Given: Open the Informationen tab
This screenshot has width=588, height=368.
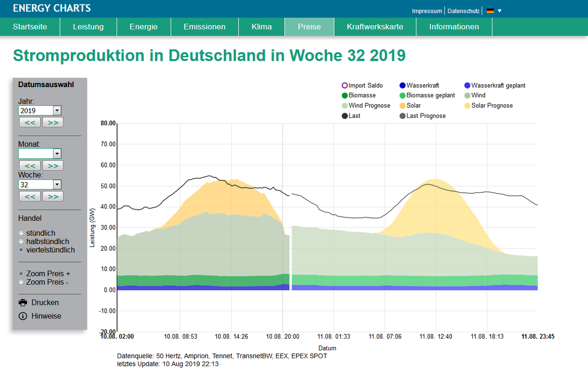Looking at the screenshot, I should click(x=454, y=27).
